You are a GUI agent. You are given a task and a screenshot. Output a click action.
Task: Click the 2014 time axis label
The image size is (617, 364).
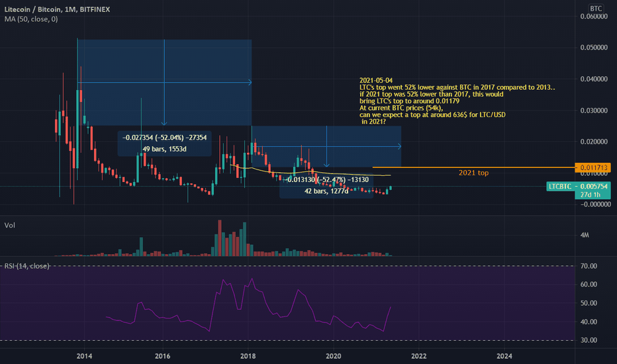coord(84,356)
